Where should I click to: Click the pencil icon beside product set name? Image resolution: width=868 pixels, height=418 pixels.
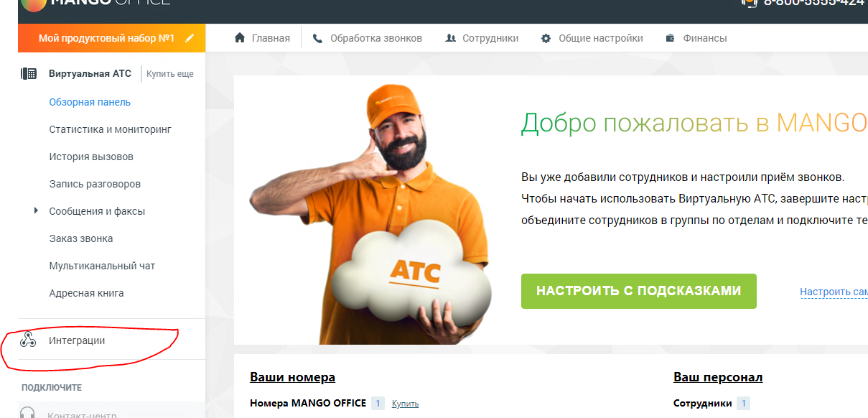[190, 38]
